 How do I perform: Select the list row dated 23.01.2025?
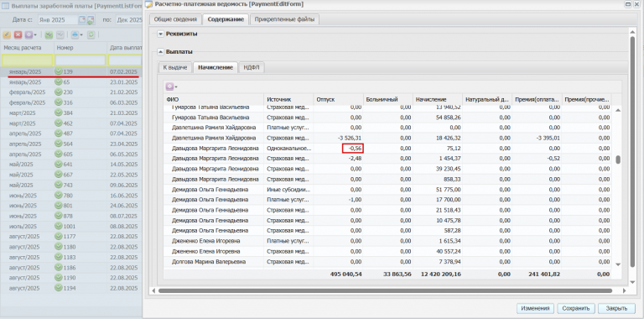pos(71,81)
